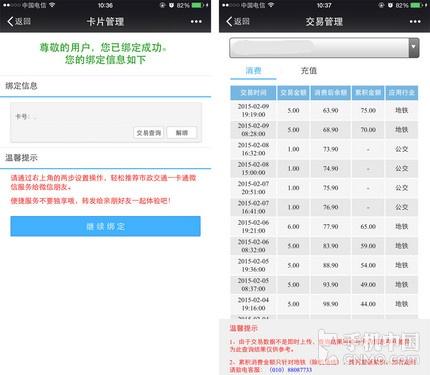Click the transaction amount 6.00

pos(293,226)
